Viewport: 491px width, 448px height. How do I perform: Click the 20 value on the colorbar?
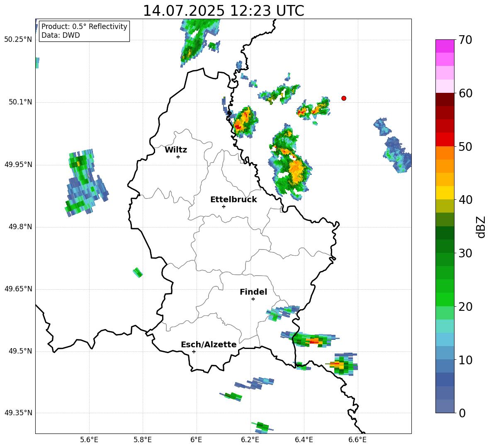(465, 307)
